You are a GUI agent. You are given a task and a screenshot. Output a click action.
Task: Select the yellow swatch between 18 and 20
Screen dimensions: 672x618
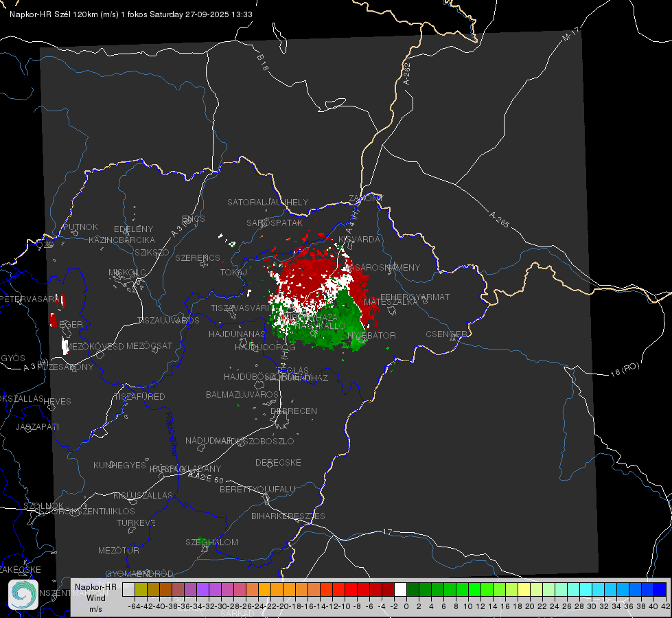tap(524, 589)
